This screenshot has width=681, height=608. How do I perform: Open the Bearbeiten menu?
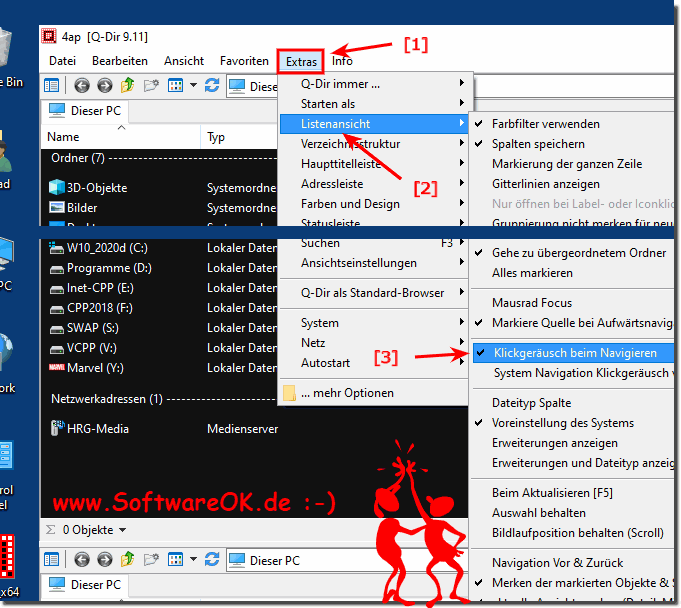click(120, 61)
